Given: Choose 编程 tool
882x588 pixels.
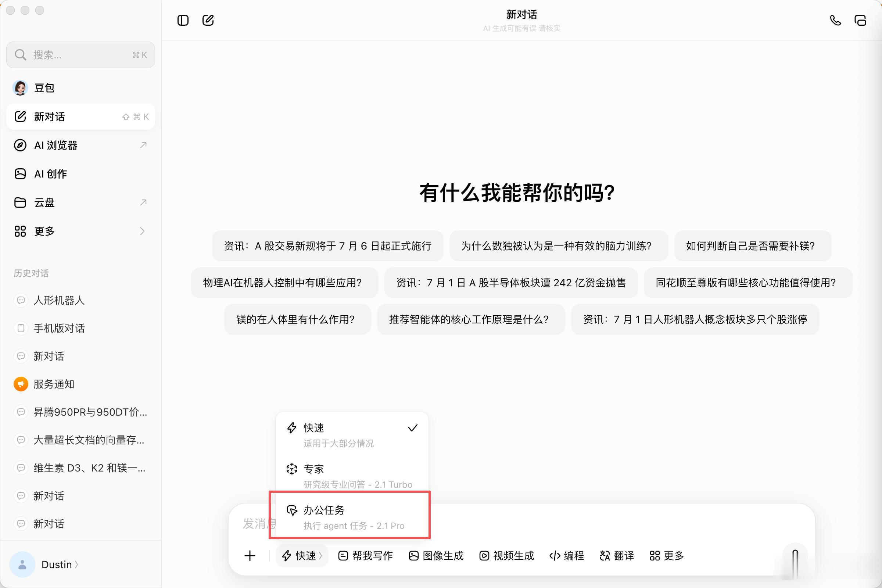Looking at the screenshot, I should (567, 556).
